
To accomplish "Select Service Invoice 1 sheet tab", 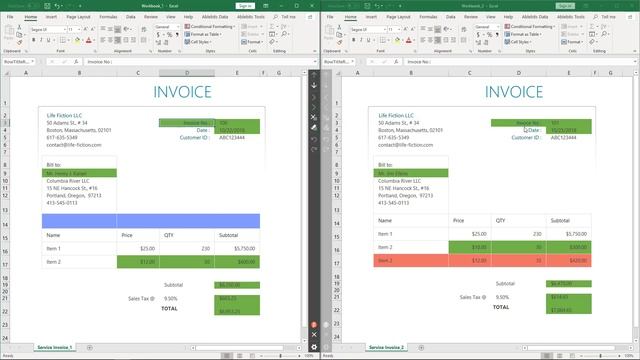I will [x=54, y=347].
